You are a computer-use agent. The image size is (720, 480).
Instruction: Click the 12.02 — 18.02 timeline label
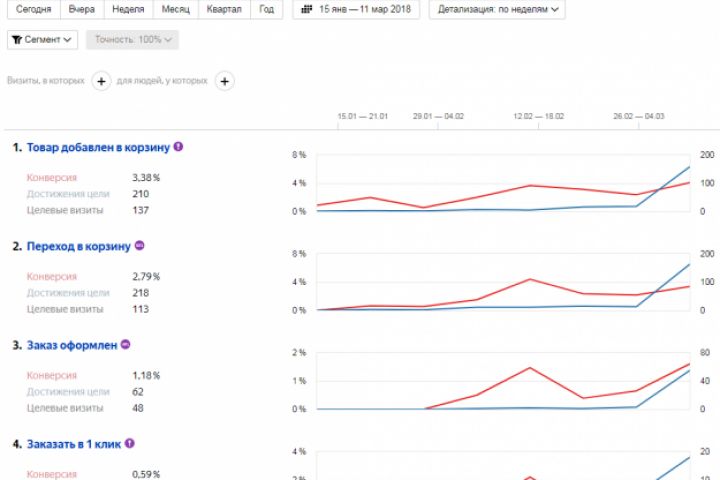[539, 116]
